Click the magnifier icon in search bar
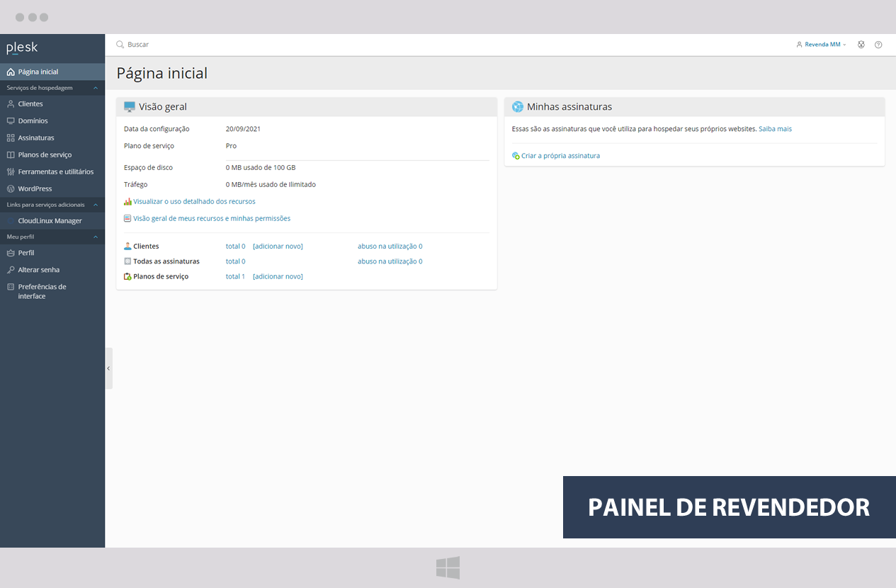 coord(120,44)
